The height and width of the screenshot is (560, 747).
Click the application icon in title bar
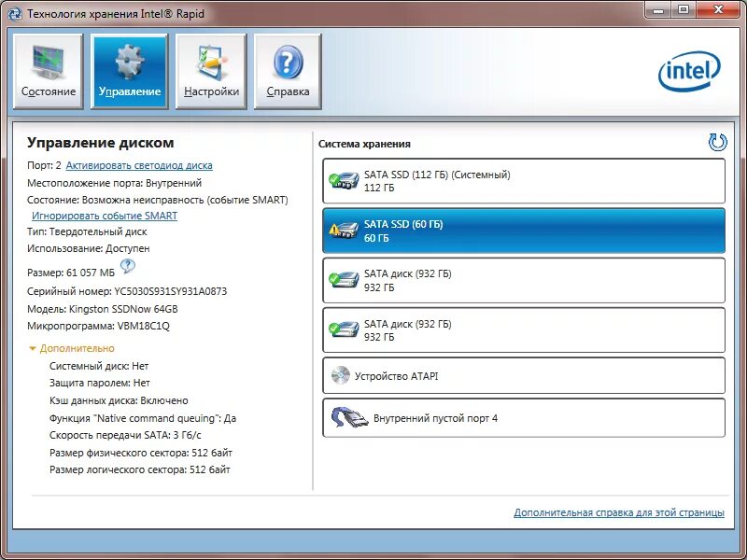click(15, 14)
